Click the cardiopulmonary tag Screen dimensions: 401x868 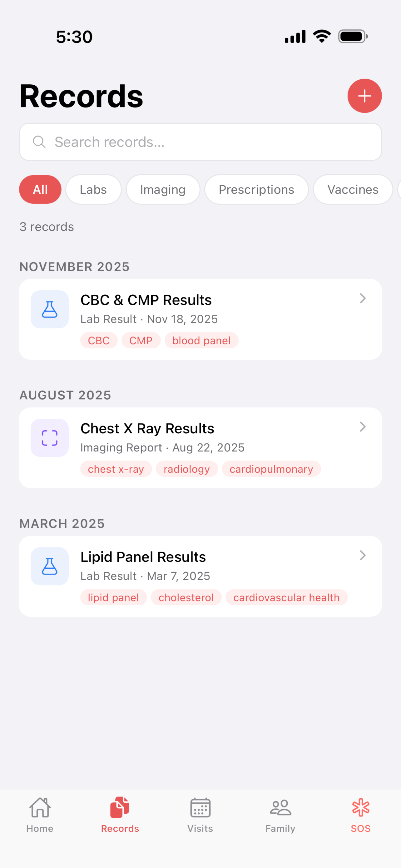pyautogui.click(x=271, y=469)
